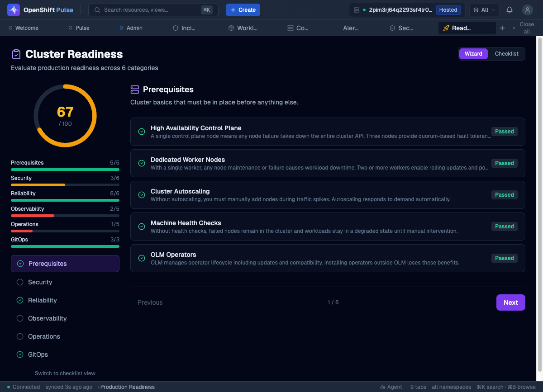
Task: Click the Security progress bar
Action: click(65, 185)
